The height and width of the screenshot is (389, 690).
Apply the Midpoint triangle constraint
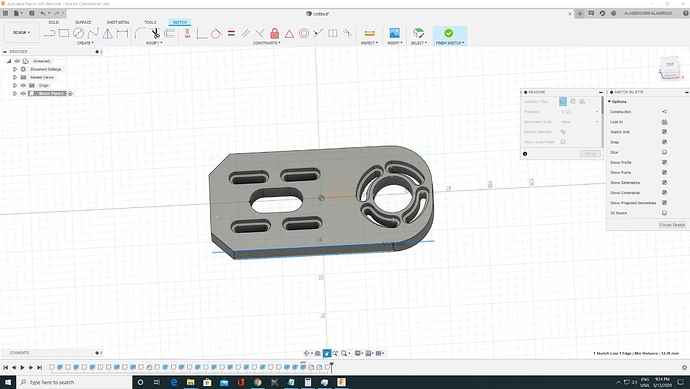[289, 33]
